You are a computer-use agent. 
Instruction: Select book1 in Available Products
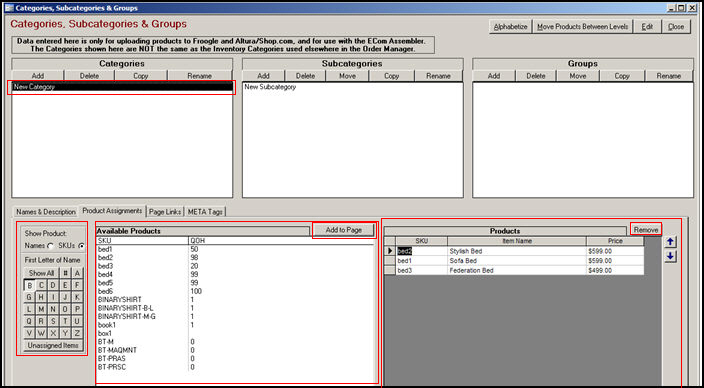click(107, 325)
